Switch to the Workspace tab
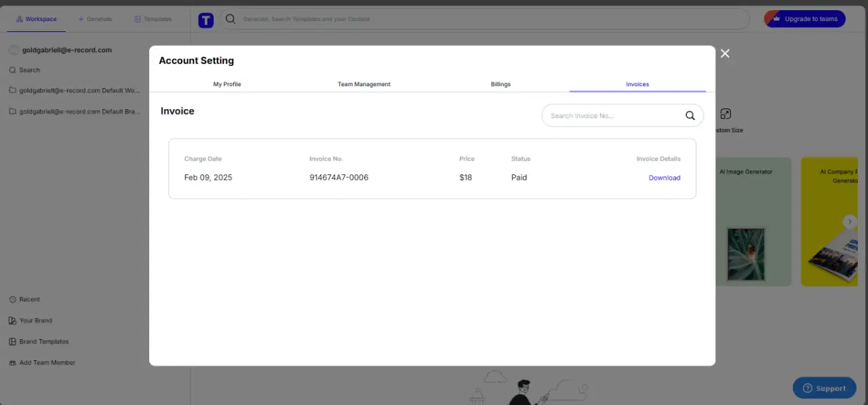 pyautogui.click(x=37, y=19)
